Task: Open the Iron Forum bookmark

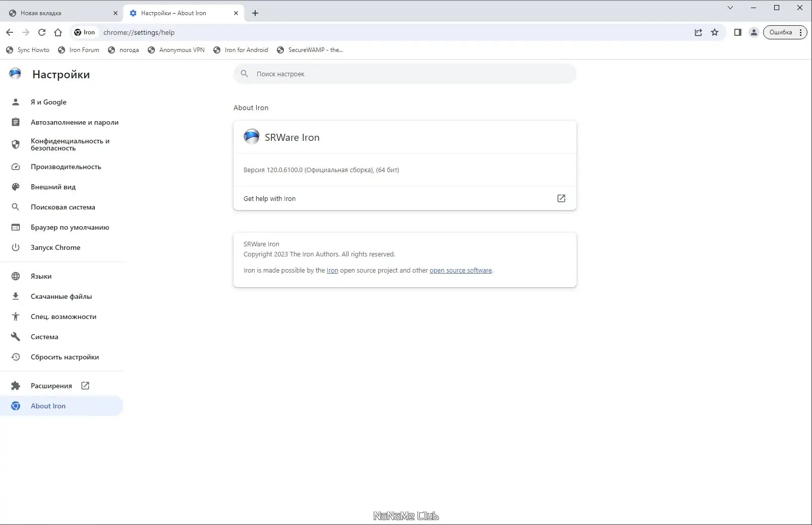Action: (x=79, y=50)
